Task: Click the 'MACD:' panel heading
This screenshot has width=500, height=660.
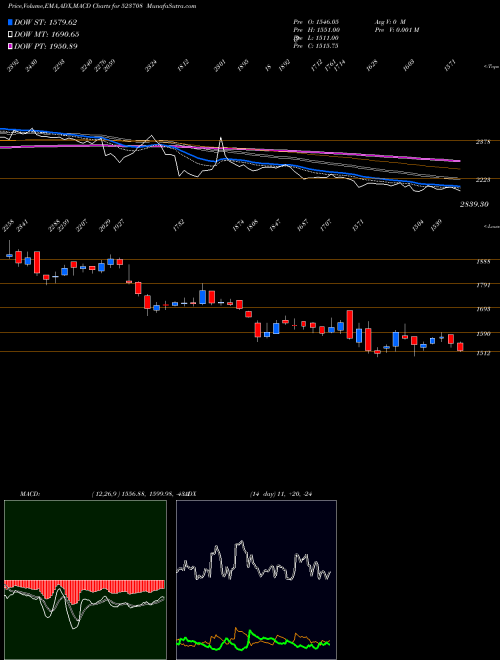Action: click(x=29, y=494)
